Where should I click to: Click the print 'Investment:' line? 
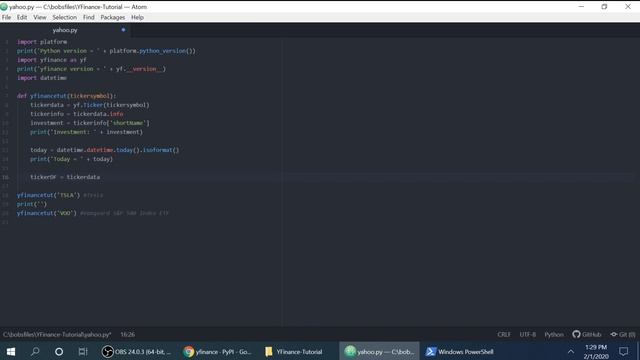click(x=86, y=132)
